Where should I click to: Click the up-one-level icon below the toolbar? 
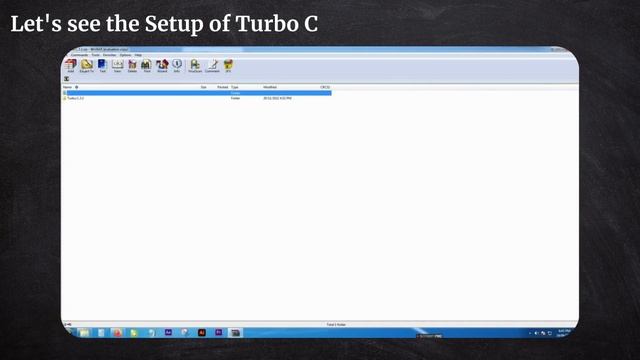click(67, 79)
